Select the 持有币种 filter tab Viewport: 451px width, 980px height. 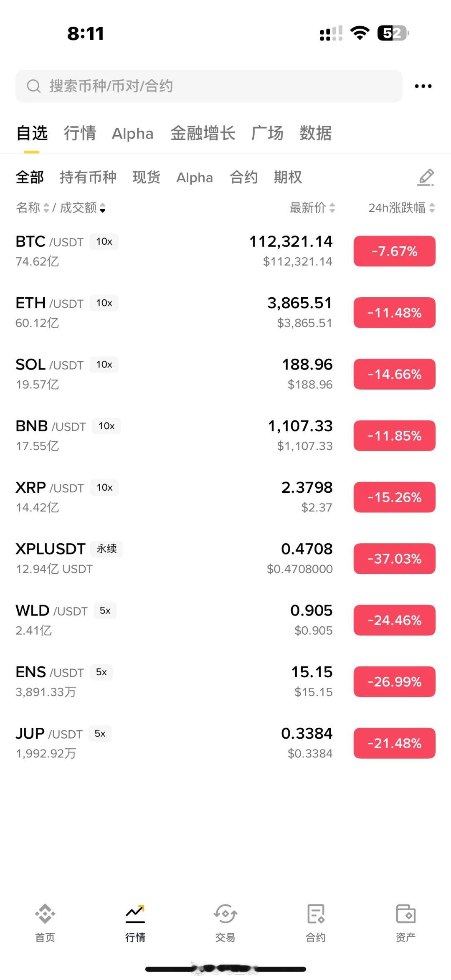click(88, 177)
